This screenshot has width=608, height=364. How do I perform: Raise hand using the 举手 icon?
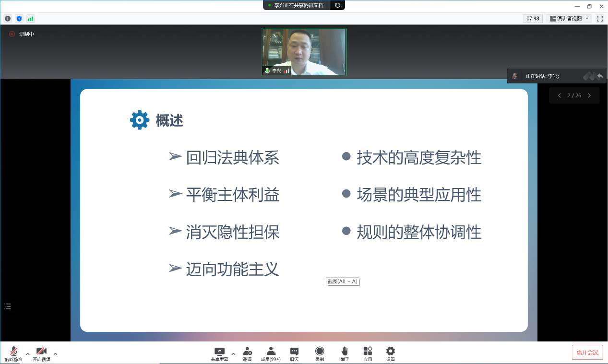click(x=345, y=353)
